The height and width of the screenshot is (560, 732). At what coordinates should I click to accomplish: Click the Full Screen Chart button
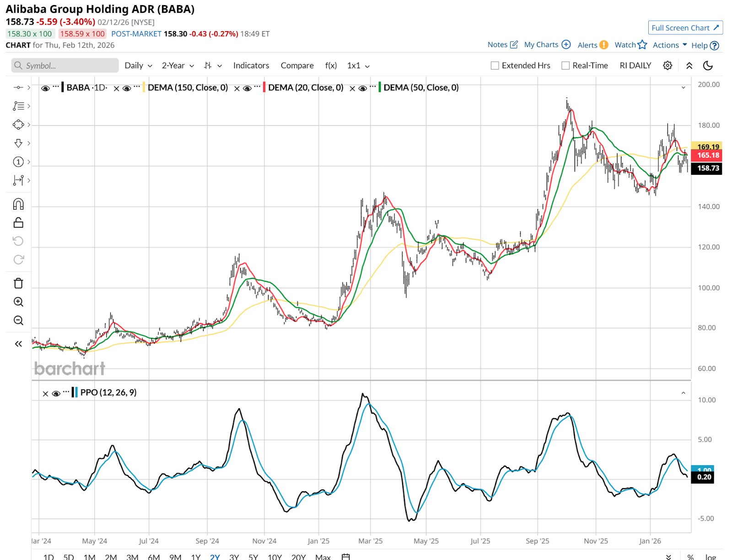tap(685, 28)
